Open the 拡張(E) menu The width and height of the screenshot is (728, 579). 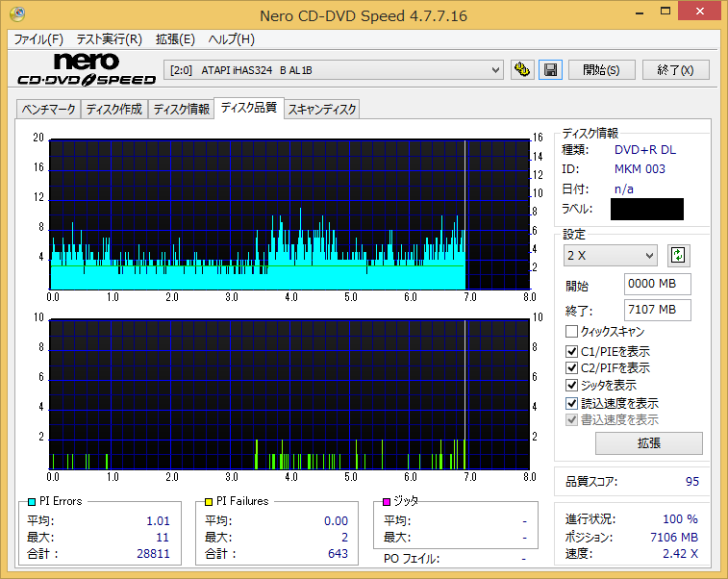click(x=175, y=39)
